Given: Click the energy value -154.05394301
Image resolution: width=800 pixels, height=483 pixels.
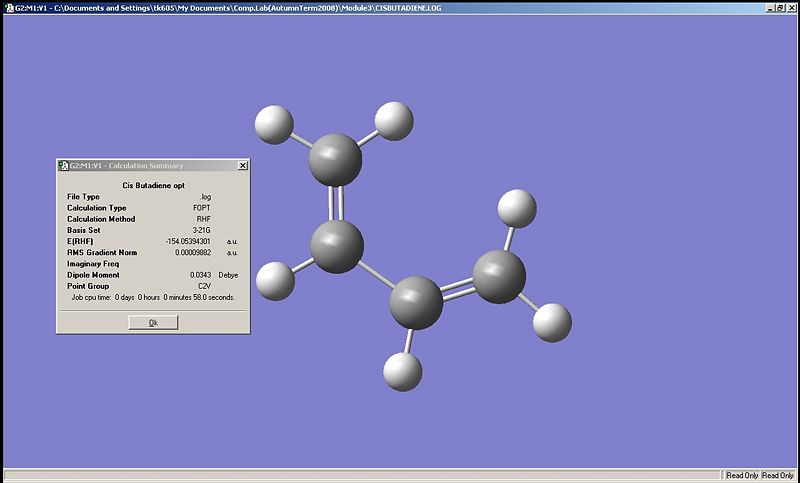Looking at the screenshot, I should pyautogui.click(x=188, y=241).
